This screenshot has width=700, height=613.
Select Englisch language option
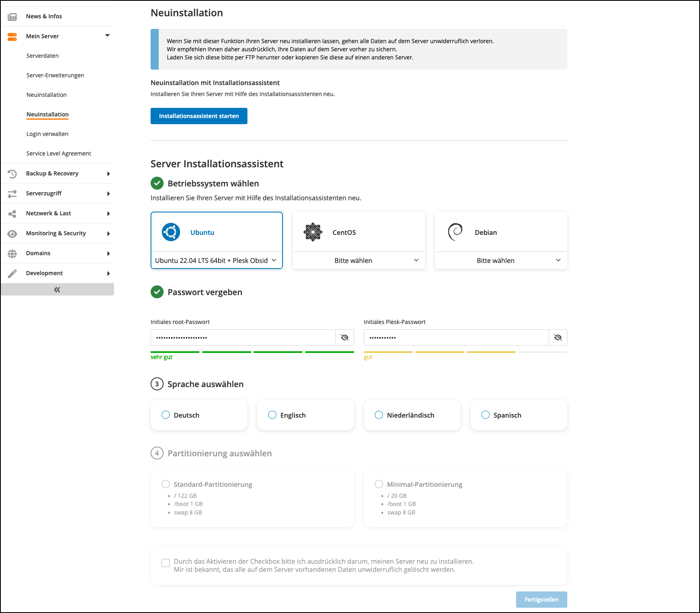pos(272,415)
